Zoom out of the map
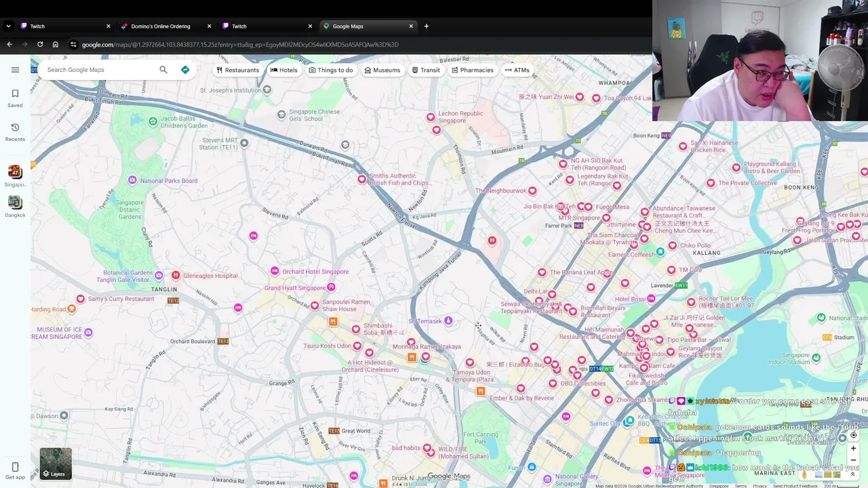The image size is (868, 488). [x=853, y=460]
